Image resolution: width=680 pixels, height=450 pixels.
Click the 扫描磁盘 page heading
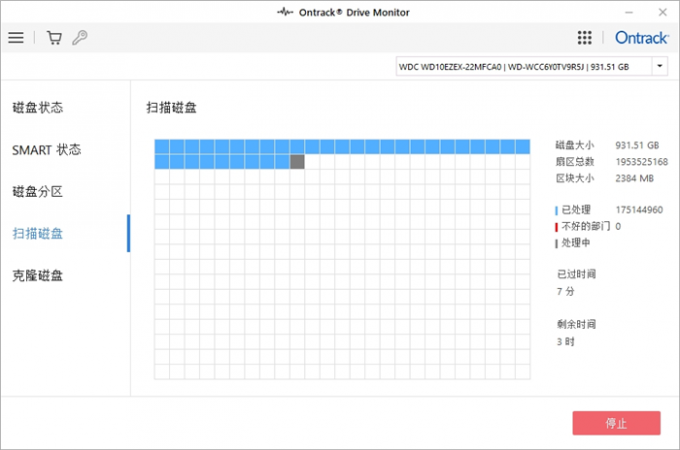[171, 108]
